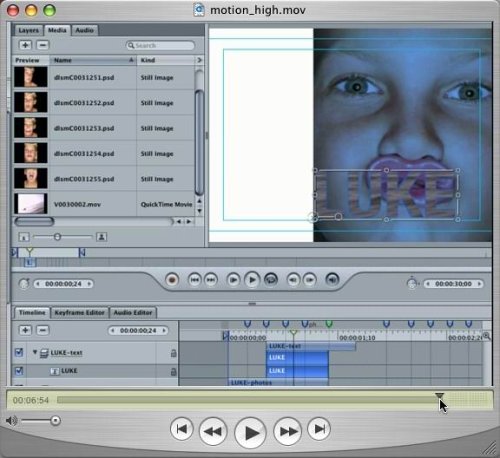
Task: Click QuickTime fast forward button
Action: pyautogui.click(x=288, y=431)
